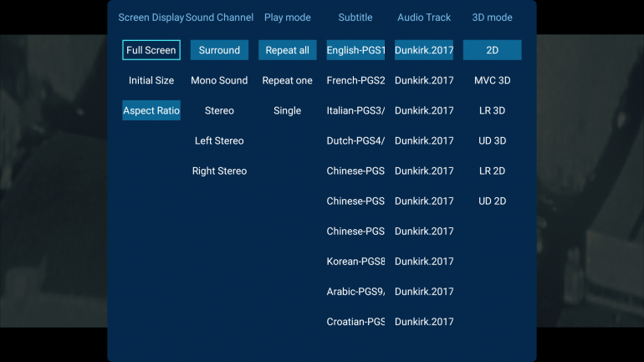
Task: Choose Right Stereo sound channel
Action: point(219,171)
